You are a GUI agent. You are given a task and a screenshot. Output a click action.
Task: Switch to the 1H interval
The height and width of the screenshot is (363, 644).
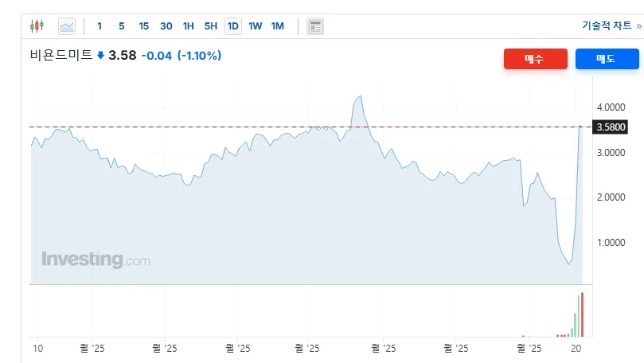(x=188, y=26)
